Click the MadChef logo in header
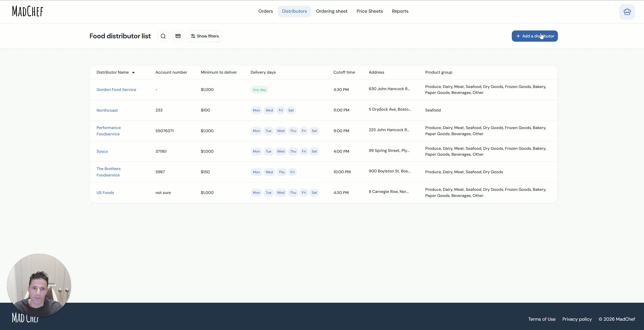644x330 pixels. click(28, 11)
